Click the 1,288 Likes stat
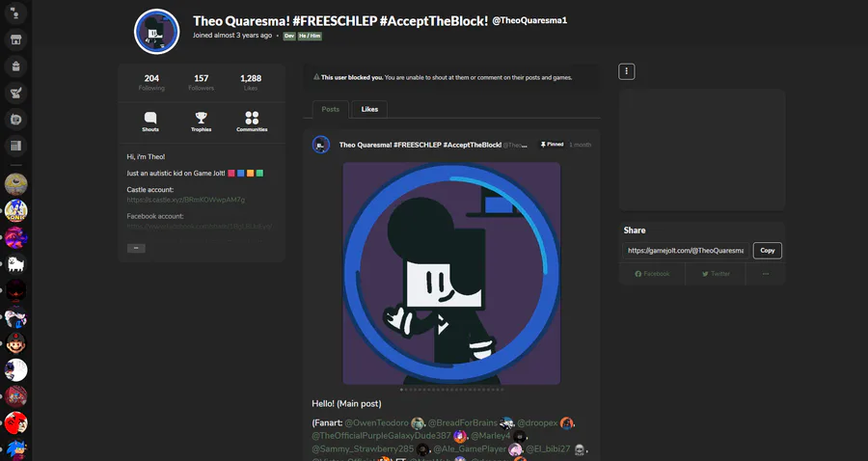Viewport: 868px width, 461px height. click(251, 83)
